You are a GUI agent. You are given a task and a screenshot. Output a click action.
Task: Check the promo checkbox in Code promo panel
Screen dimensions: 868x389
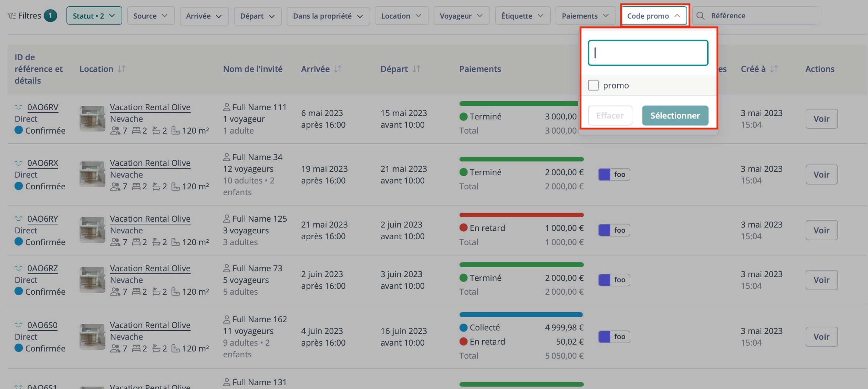(593, 85)
